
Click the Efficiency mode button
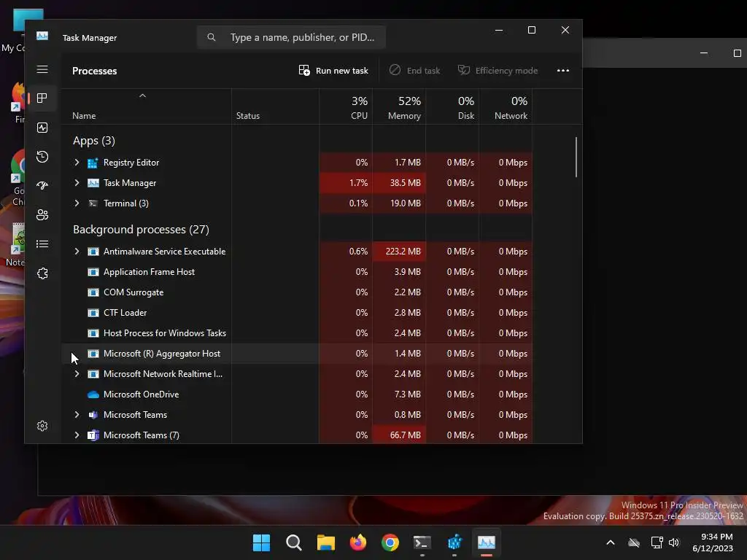(498, 71)
